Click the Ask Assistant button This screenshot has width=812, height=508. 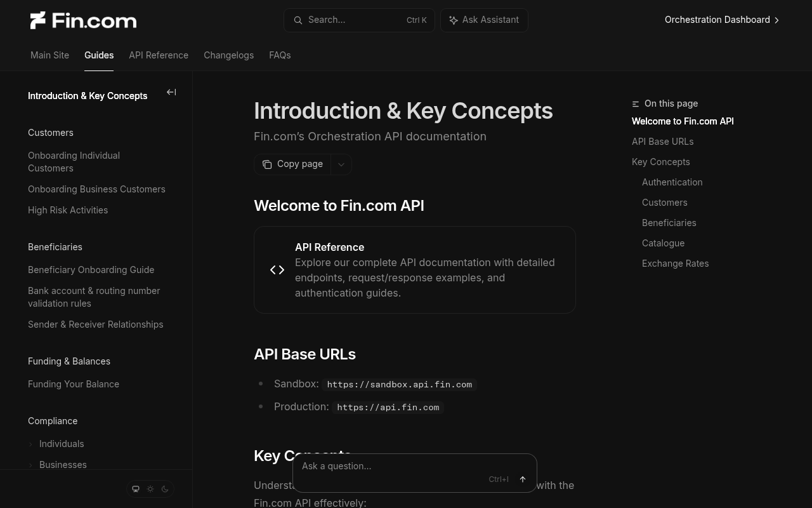click(x=484, y=20)
